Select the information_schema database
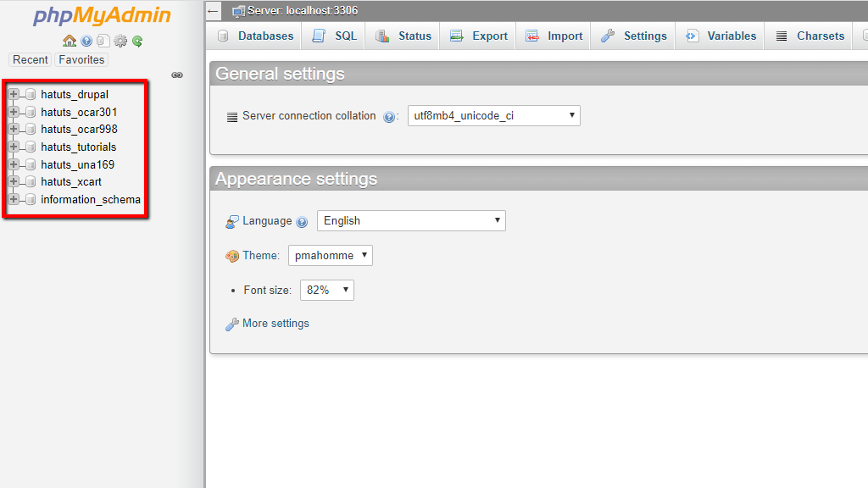 tap(91, 200)
